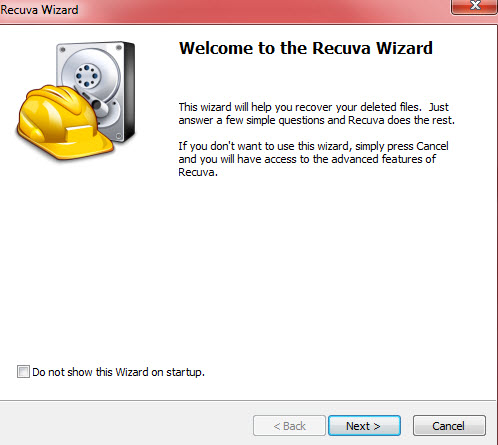Viewport: 498px width, 445px height.
Task: Click the 'Welcome to the Recuva Wizard' heading
Action: (x=306, y=48)
